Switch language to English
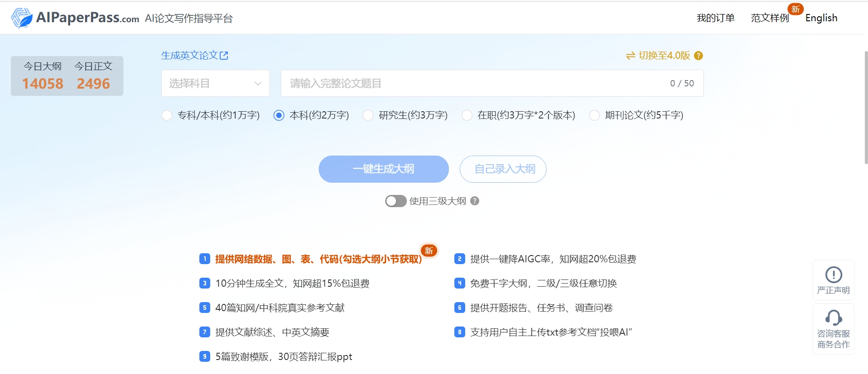 pos(821,18)
